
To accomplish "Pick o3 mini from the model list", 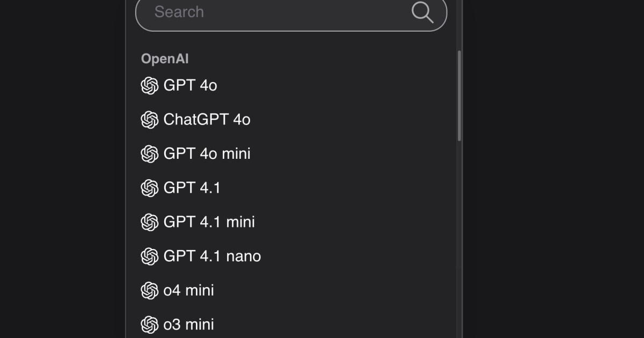I will pos(188,325).
